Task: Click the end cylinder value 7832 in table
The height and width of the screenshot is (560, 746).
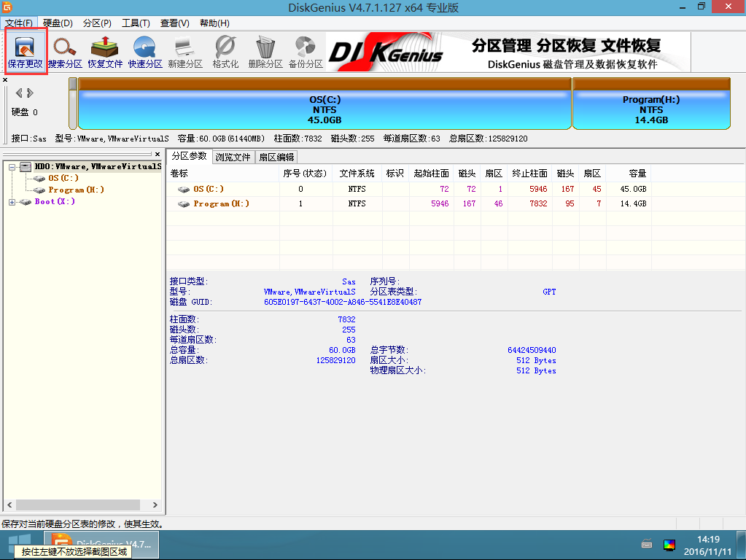Action: 538,204
